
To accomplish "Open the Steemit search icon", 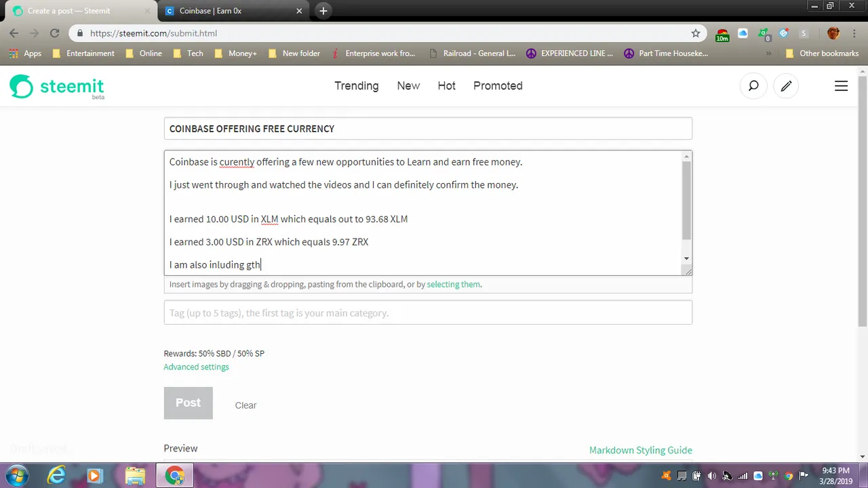I will click(x=753, y=86).
